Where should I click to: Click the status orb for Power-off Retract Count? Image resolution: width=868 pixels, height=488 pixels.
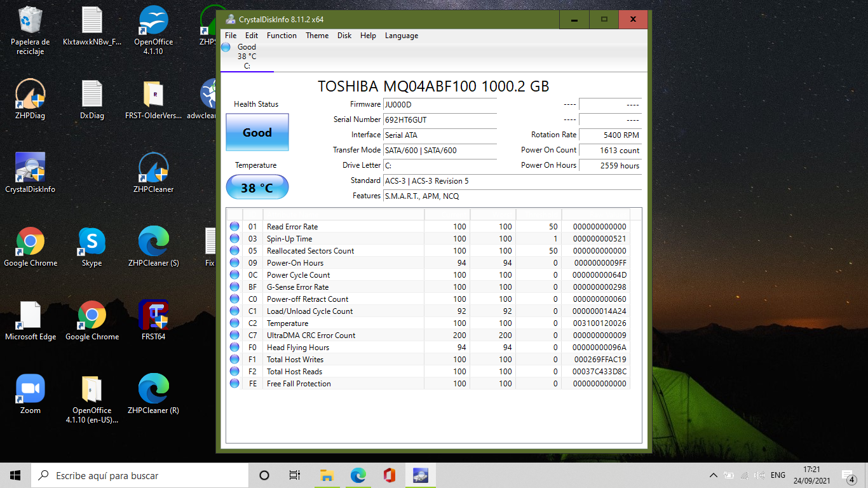[234, 299]
